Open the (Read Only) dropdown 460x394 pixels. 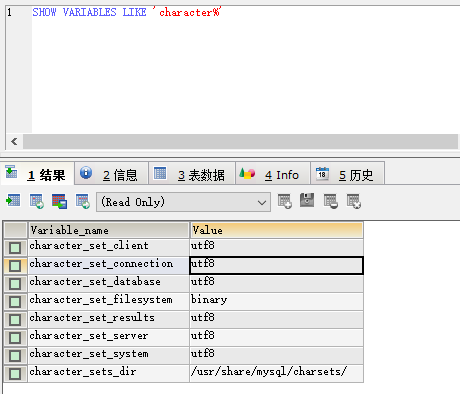click(183, 202)
